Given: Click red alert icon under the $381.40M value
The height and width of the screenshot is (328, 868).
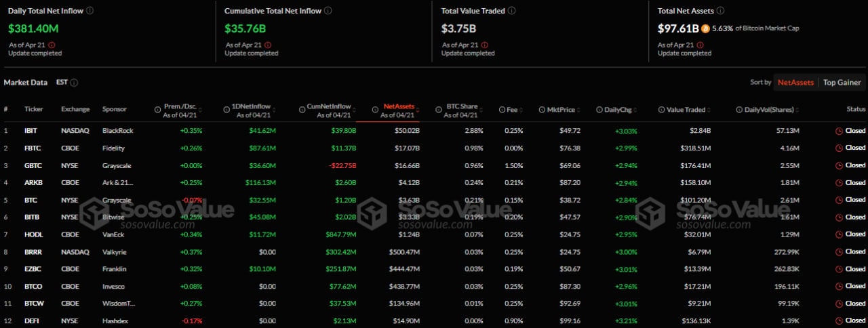Looking at the screenshot, I should pyautogui.click(x=52, y=45).
